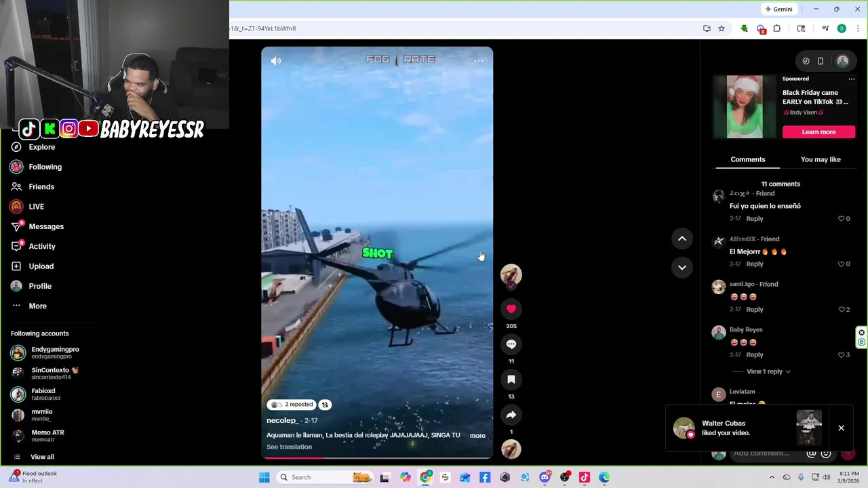
Task: Open the Endygamingpro following account
Action: (x=46, y=352)
